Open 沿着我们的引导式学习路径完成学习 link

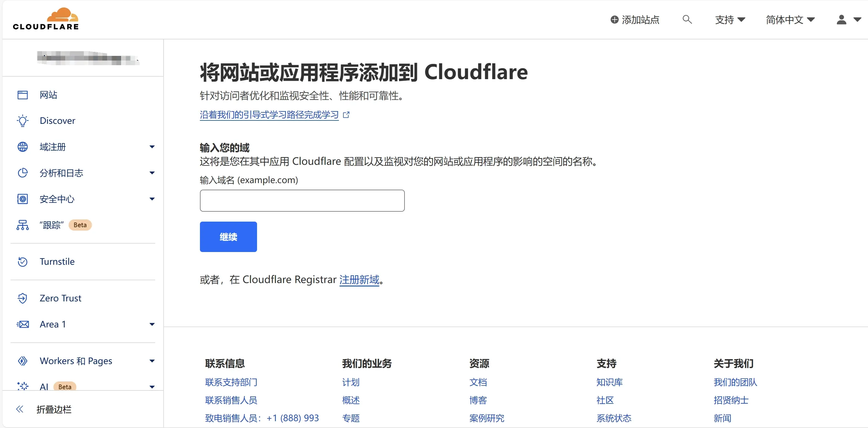(269, 115)
